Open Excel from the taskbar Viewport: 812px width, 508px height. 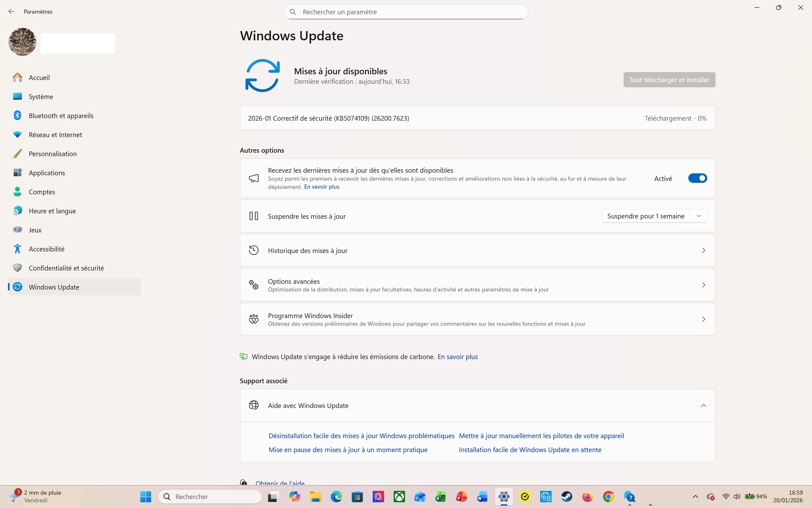pos(441,497)
